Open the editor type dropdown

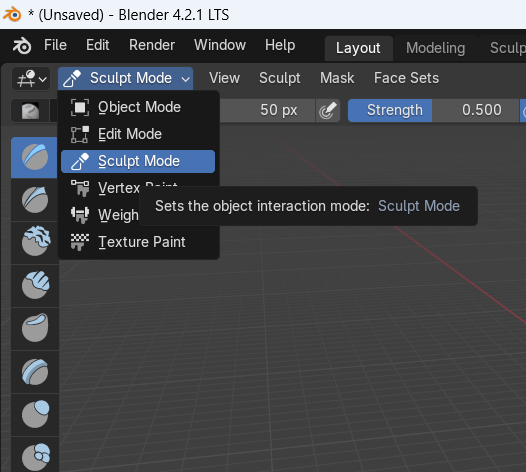tap(31, 79)
